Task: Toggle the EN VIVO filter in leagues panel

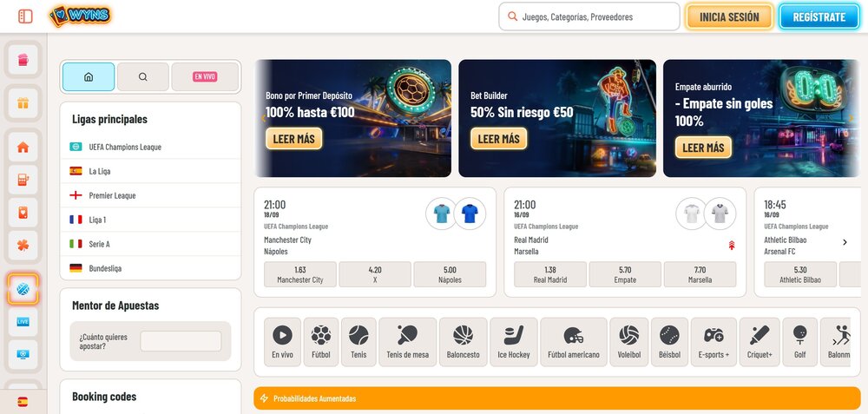Action: point(205,77)
